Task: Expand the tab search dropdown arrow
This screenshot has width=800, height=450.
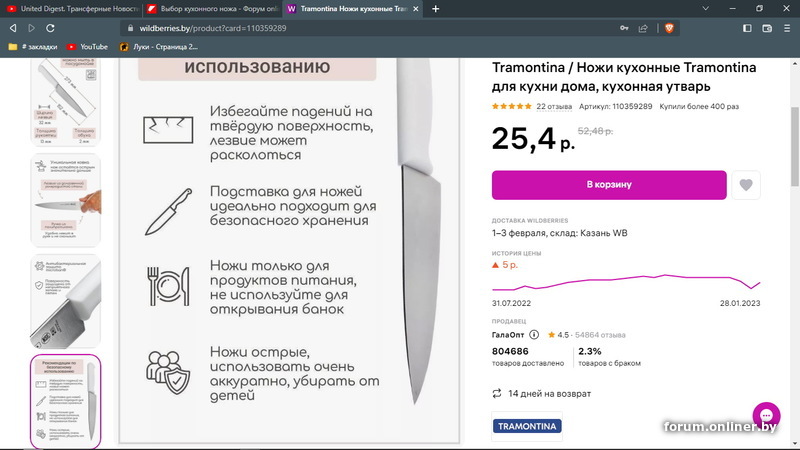Action: tap(706, 8)
